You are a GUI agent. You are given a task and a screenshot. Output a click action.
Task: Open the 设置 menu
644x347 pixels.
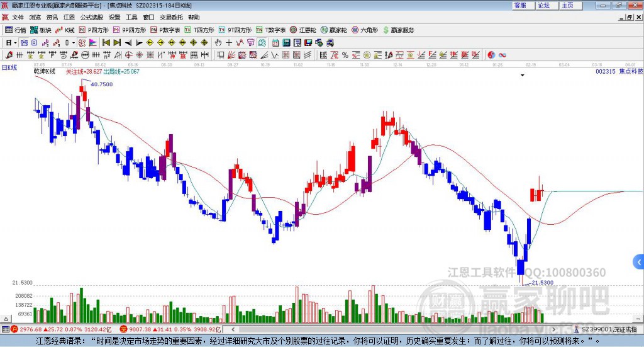coord(114,17)
